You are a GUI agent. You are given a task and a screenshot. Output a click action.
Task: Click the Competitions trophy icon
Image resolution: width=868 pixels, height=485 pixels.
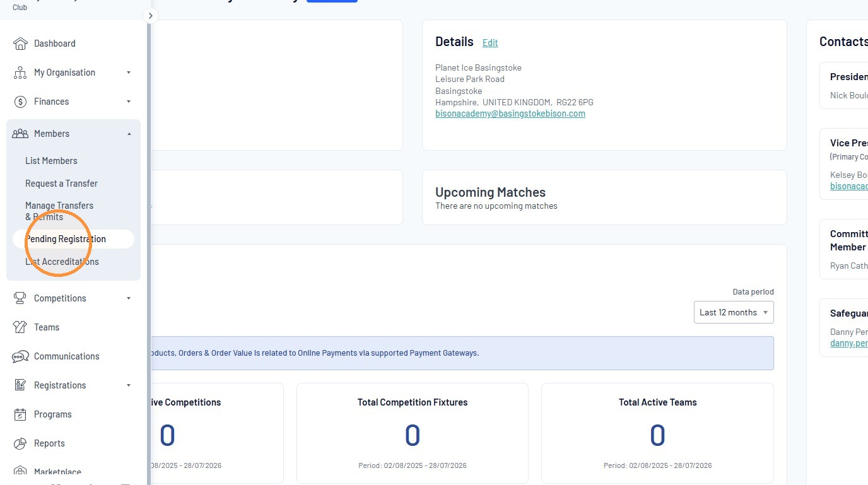click(20, 298)
